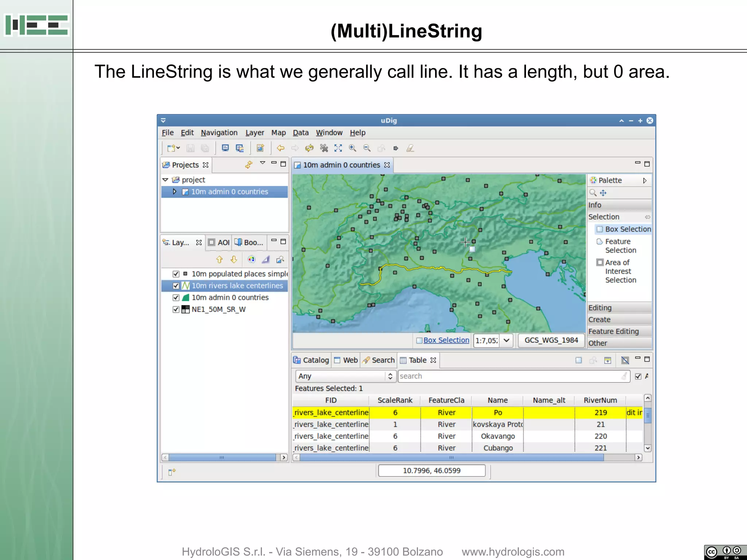Open the Navigation menu
747x560 pixels.
tap(219, 133)
